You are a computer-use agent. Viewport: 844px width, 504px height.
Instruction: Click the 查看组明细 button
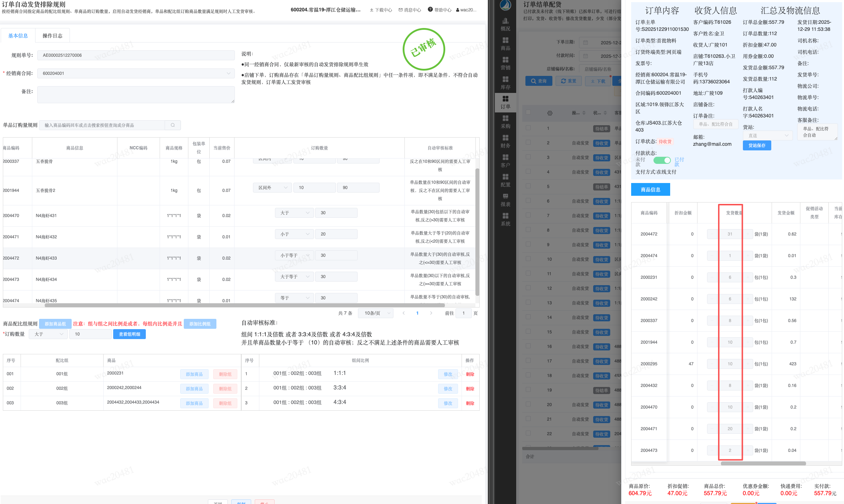129,334
